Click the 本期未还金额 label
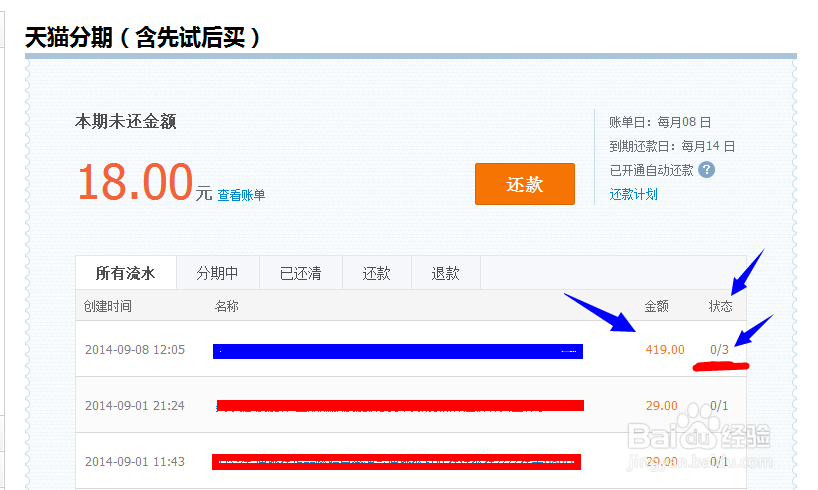Viewport: 818px width, 490px height. coord(126,122)
